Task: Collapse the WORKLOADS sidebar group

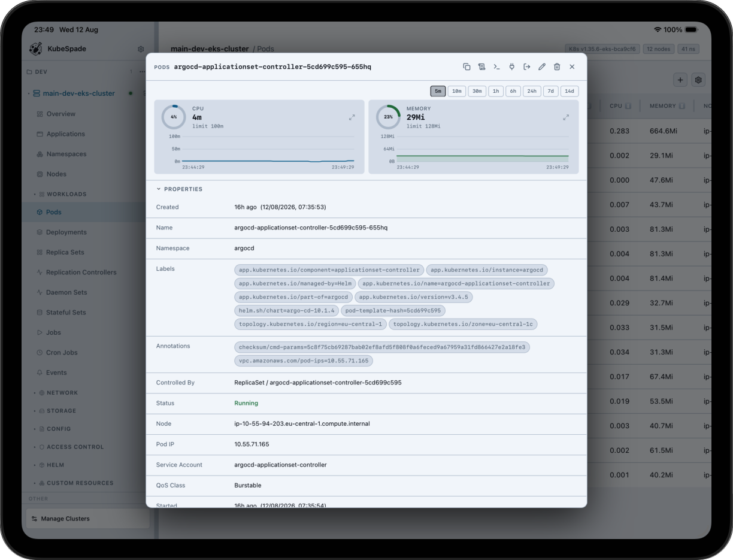Action: coord(60,194)
